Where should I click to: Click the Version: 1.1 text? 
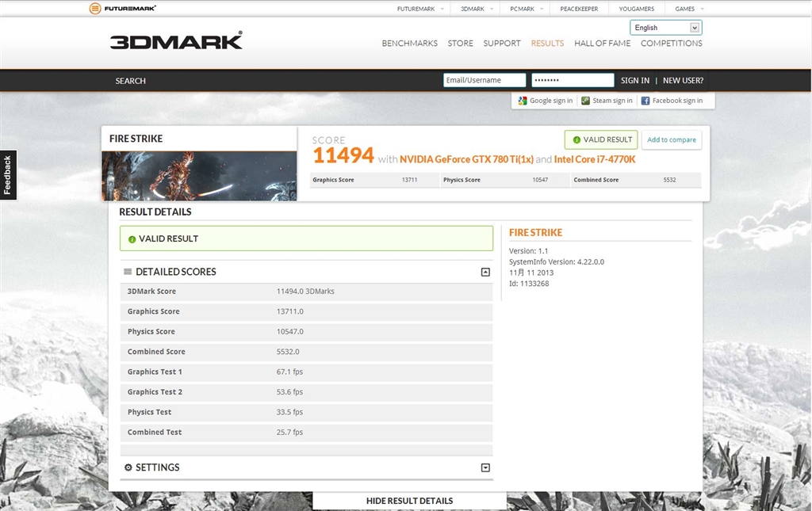click(x=528, y=251)
